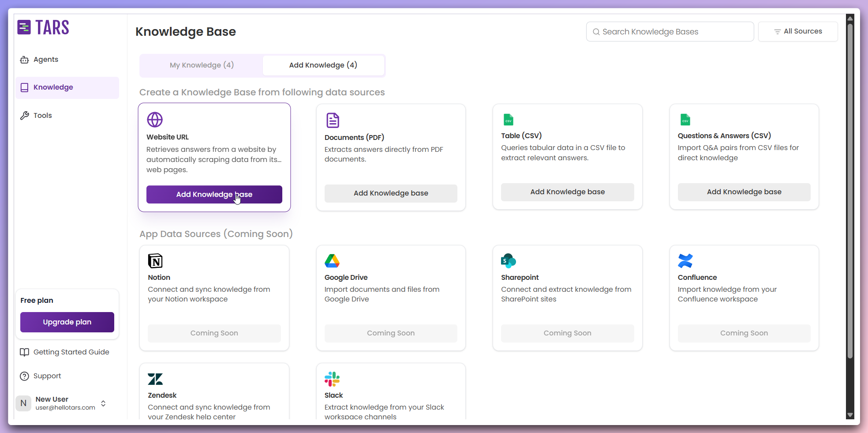Click the Upgrade plan button

point(67,322)
